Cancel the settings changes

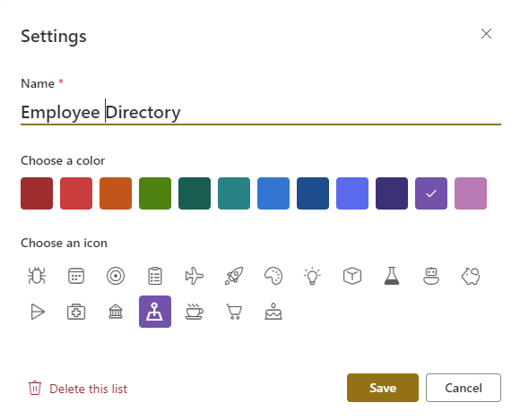point(464,388)
